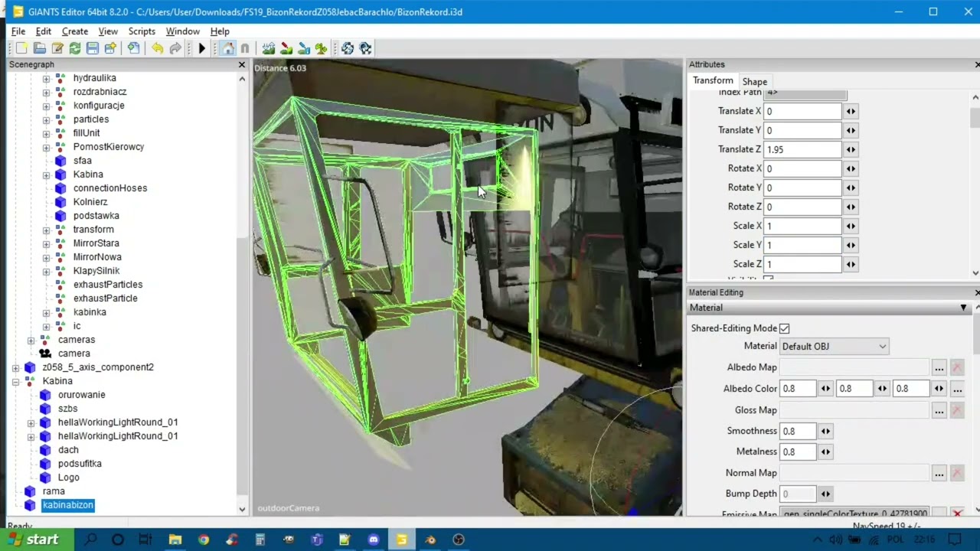Image resolution: width=980 pixels, height=551 pixels.
Task: Click the Smoothness value slider arrows
Action: click(x=825, y=431)
